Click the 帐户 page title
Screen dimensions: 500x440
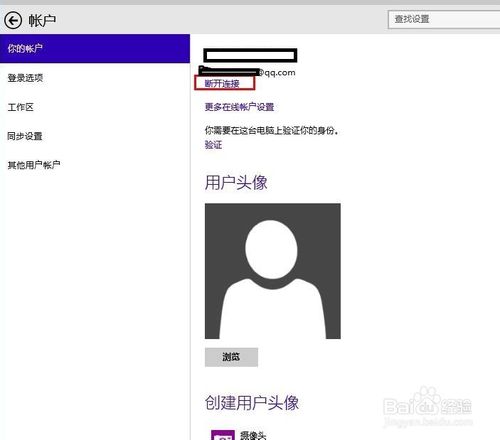(42, 21)
